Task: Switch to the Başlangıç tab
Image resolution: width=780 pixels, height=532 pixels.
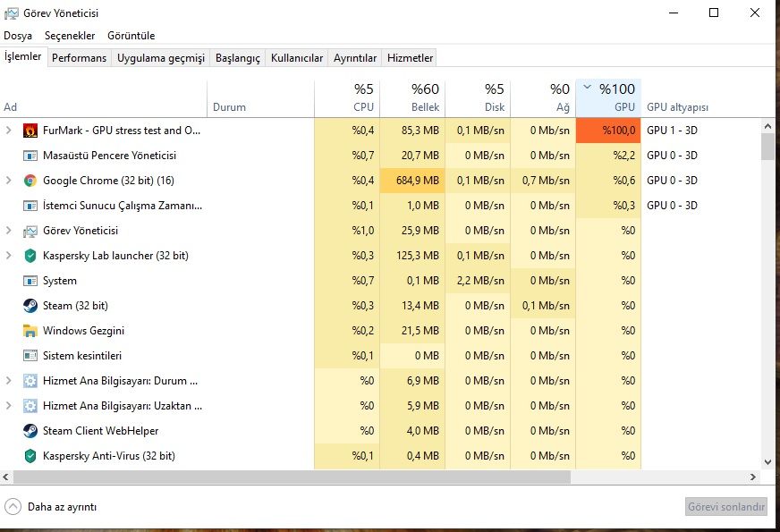Action: click(x=238, y=58)
